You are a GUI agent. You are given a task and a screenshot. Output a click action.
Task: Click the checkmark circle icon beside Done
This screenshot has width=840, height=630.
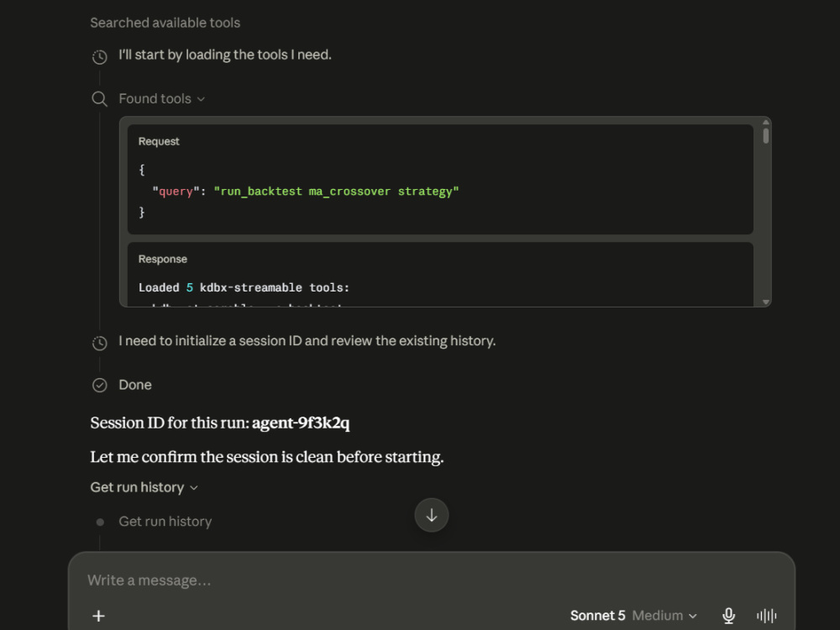(x=100, y=386)
